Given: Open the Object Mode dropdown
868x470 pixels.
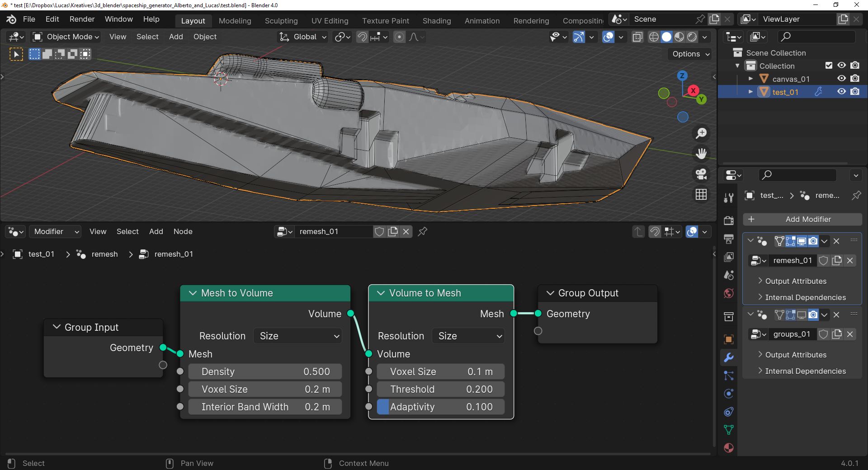Looking at the screenshot, I should pos(65,37).
